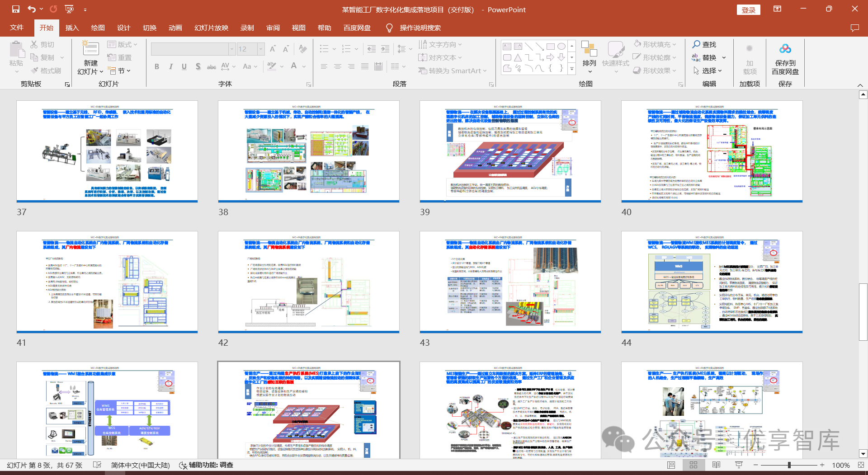Viewport: 868px width, 475px height.
Task: Click the Save icon in quick access toolbar
Action: coord(16,9)
